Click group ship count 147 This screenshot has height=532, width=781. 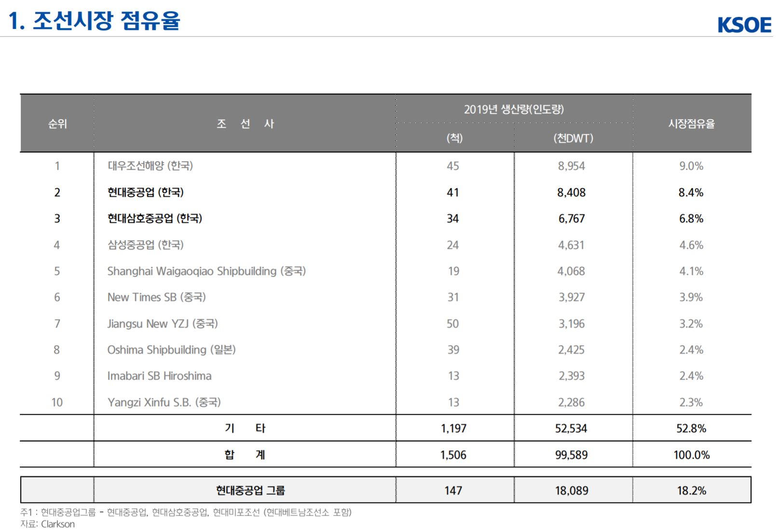(453, 491)
